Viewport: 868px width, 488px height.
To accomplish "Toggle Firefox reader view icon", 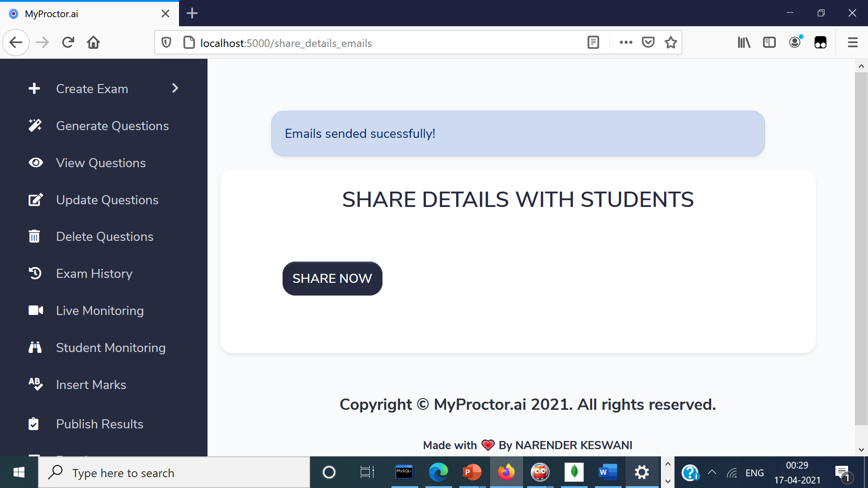I will [593, 42].
